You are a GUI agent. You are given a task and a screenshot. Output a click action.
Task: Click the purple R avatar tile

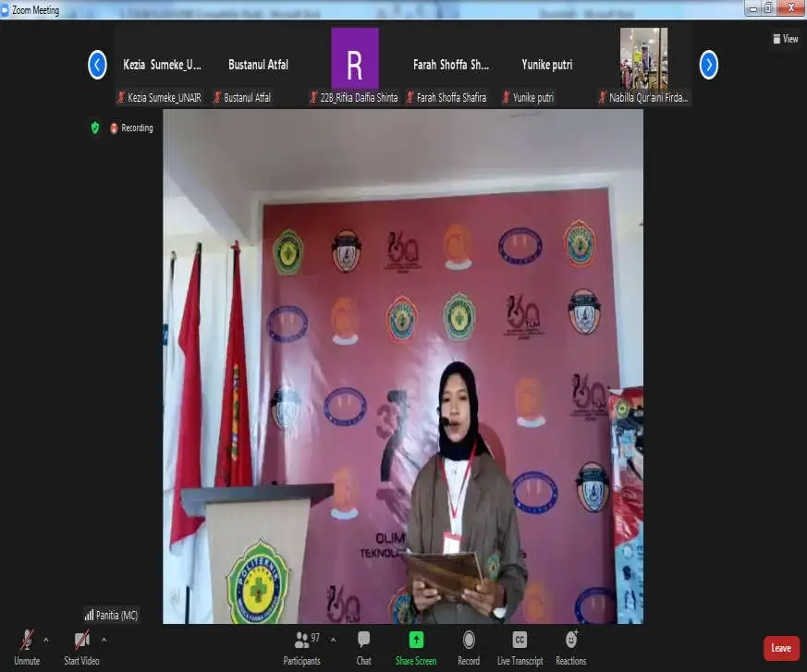point(355,59)
